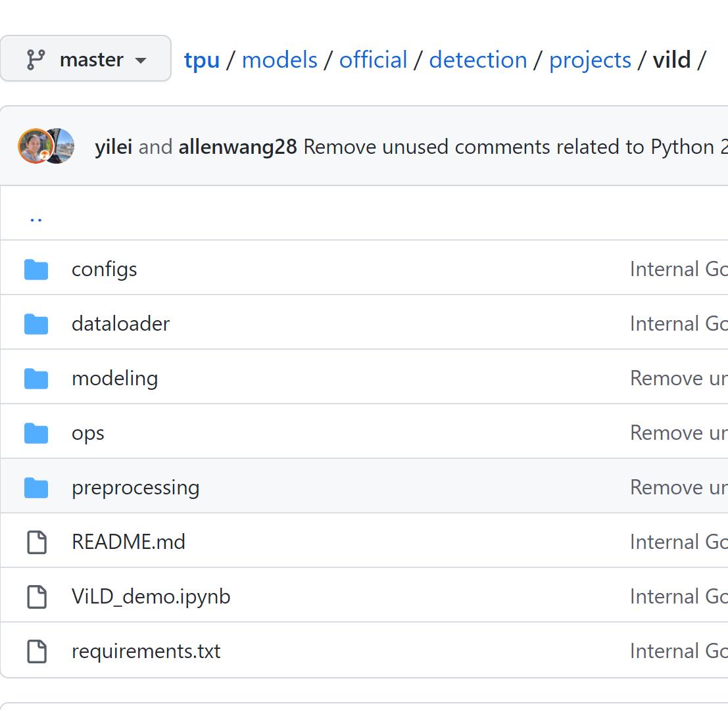Open detection in breadcrumb path
This screenshot has height=710, width=728.
(477, 60)
